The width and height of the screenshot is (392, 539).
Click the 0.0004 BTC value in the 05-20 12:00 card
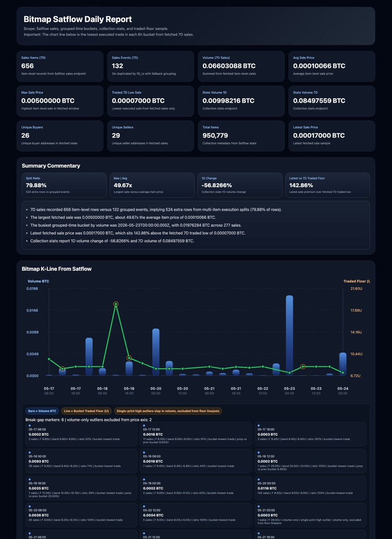pos(152,515)
